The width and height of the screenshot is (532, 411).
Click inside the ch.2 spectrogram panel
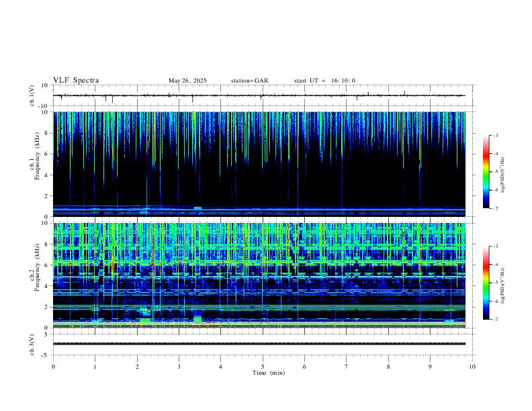coord(259,275)
